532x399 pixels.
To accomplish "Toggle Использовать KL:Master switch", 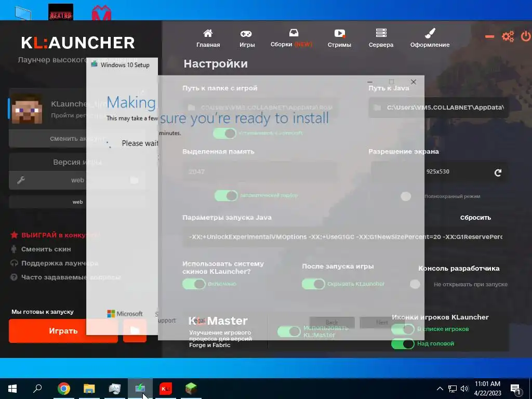I will [x=289, y=331].
